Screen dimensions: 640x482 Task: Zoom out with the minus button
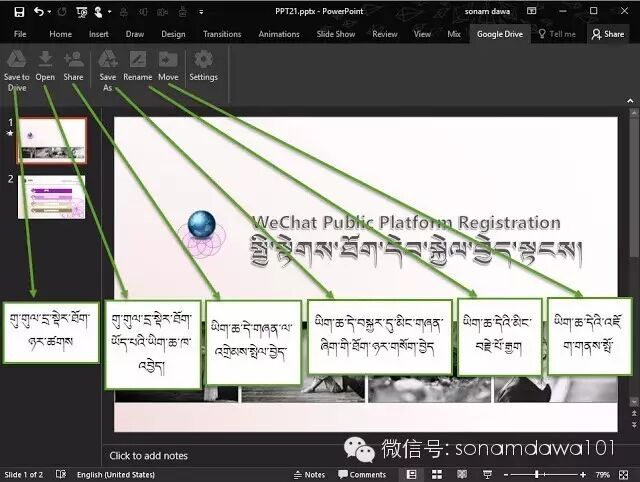pyautogui.click(x=506, y=475)
